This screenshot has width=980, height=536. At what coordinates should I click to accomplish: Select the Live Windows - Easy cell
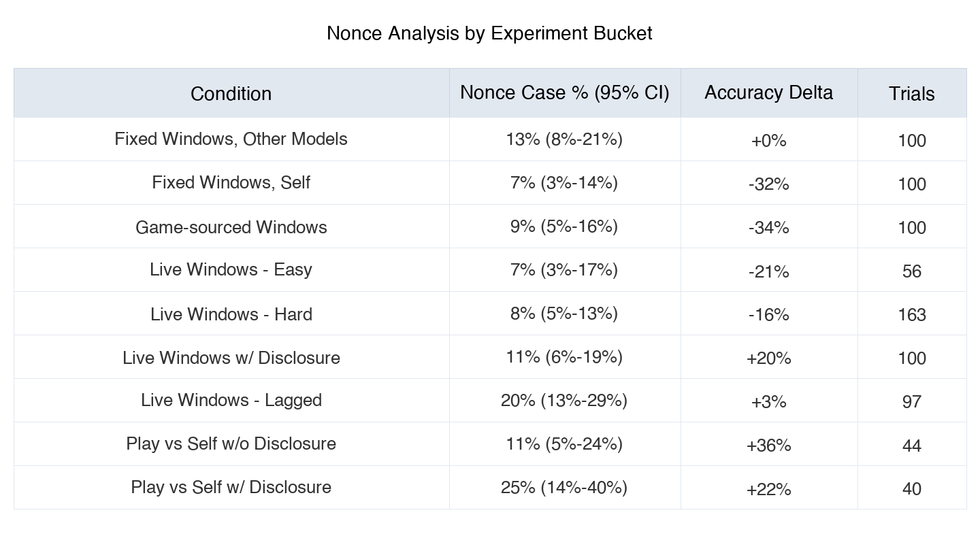(x=231, y=270)
